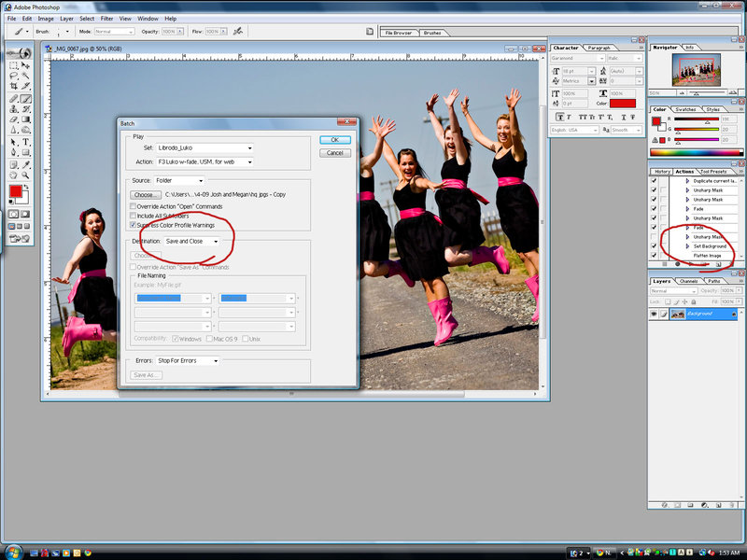Enable Override Action 'Open' Commands
Image resolution: width=747 pixels, height=560 pixels.
point(132,206)
